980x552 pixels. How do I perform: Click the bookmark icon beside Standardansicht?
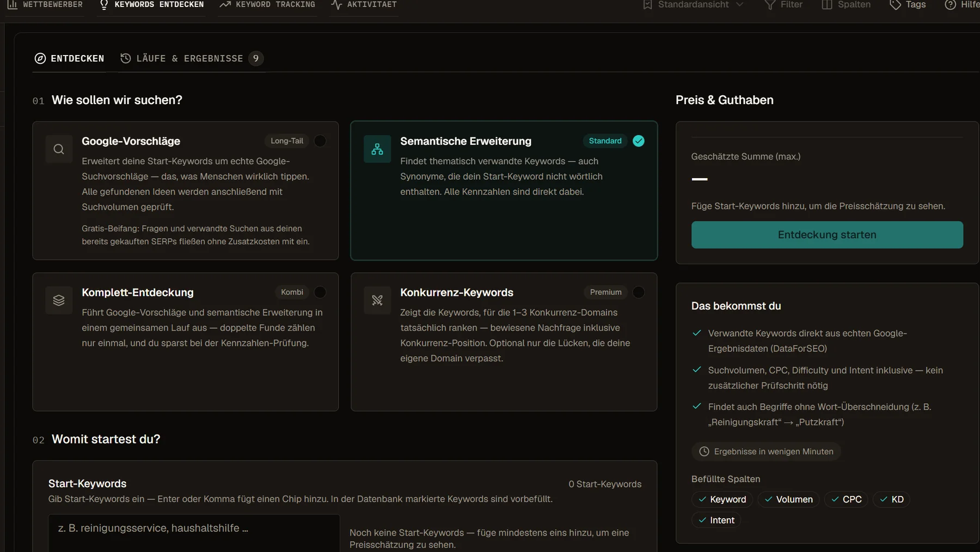pyautogui.click(x=647, y=4)
